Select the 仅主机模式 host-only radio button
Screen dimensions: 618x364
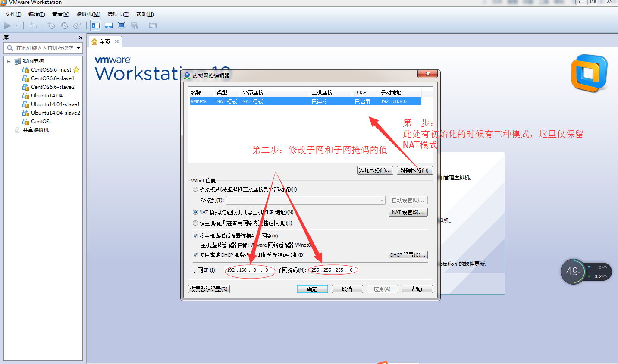coord(195,223)
